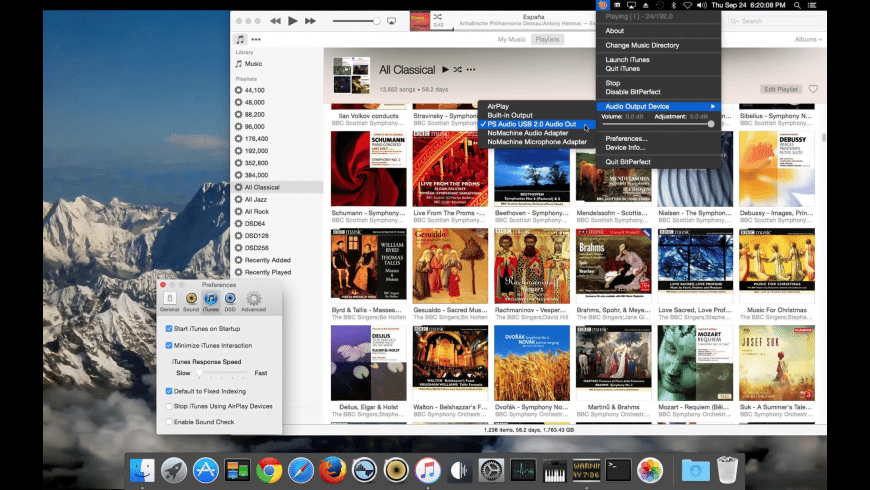870x490 pixels.
Task: Select Built-in Output from device list
Action: (x=510, y=115)
